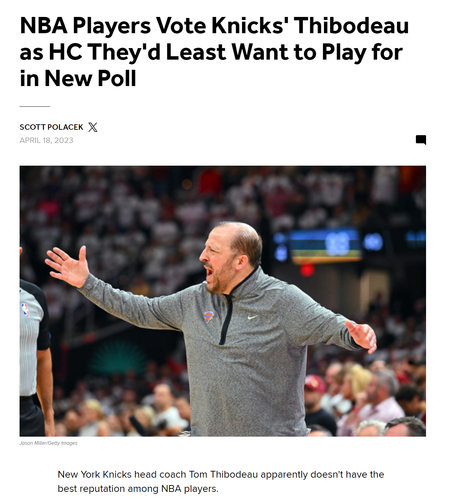Click the short divider line under headline

[35, 106]
